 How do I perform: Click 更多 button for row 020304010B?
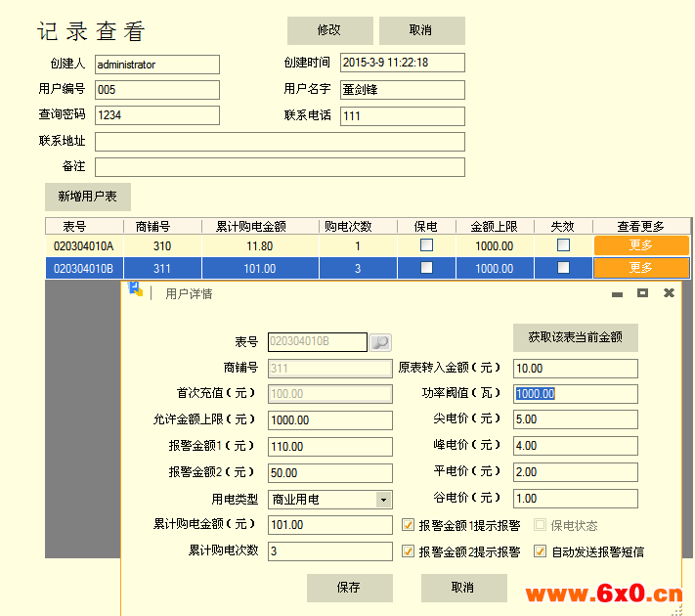coord(641,268)
